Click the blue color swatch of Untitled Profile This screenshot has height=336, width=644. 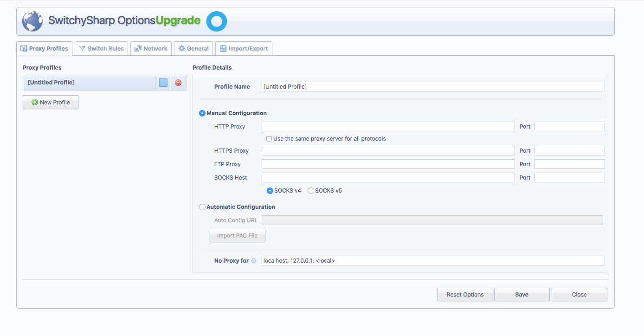[163, 83]
